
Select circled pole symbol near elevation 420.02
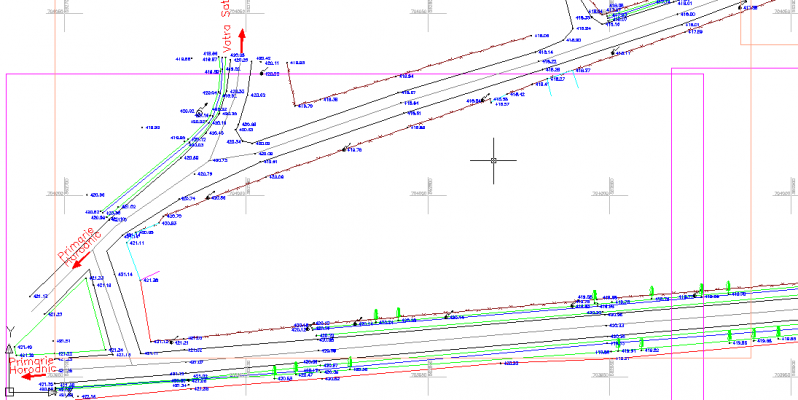tap(199, 112)
